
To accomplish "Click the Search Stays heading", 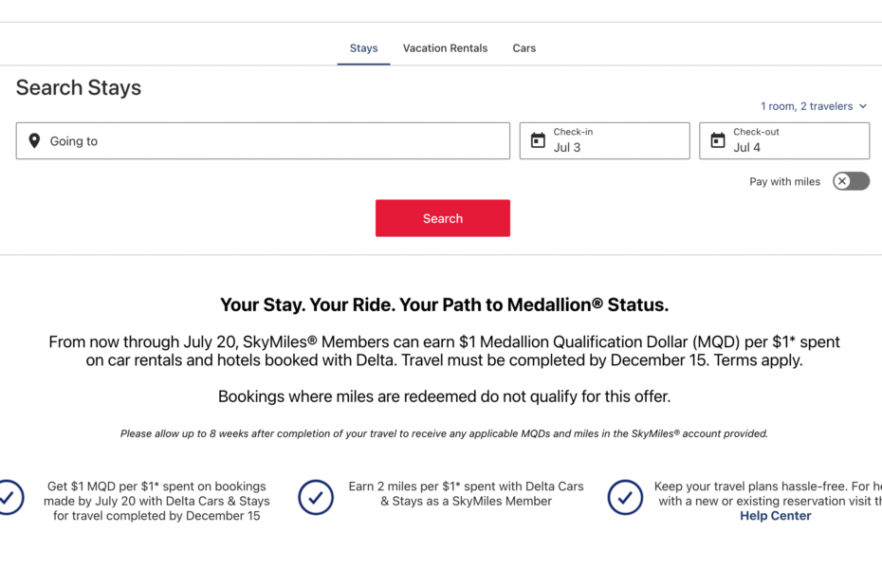I will pos(78,88).
